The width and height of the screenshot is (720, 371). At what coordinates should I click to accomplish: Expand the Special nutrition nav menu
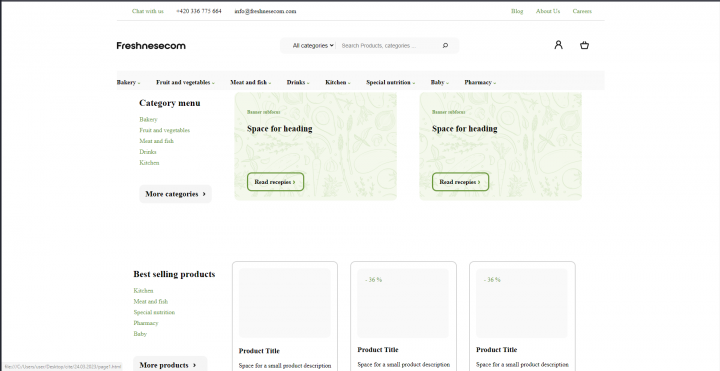(x=390, y=82)
